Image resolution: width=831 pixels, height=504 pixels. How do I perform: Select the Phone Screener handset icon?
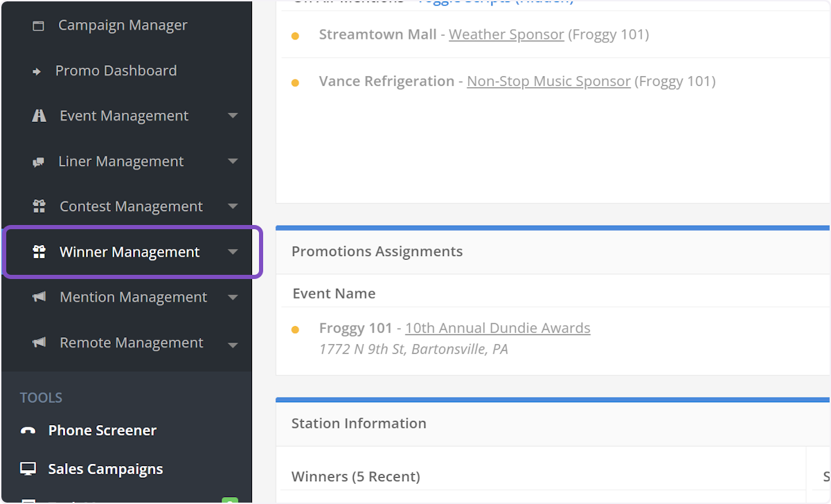pyautogui.click(x=27, y=430)
